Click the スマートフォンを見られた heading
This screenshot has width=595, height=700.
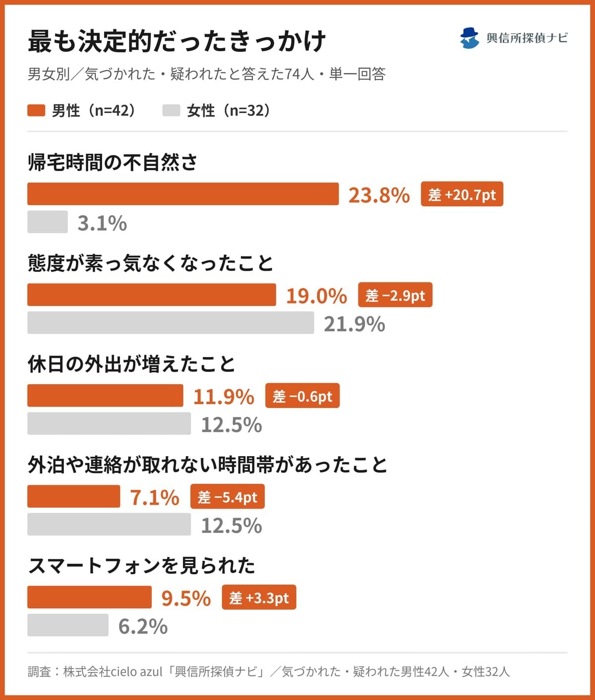142,565
